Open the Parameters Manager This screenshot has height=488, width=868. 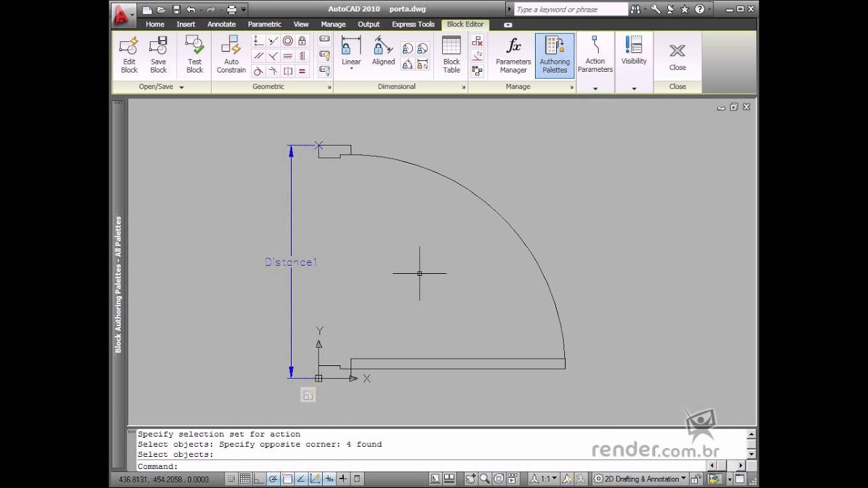pyautogui.click(x=513, y=55)
